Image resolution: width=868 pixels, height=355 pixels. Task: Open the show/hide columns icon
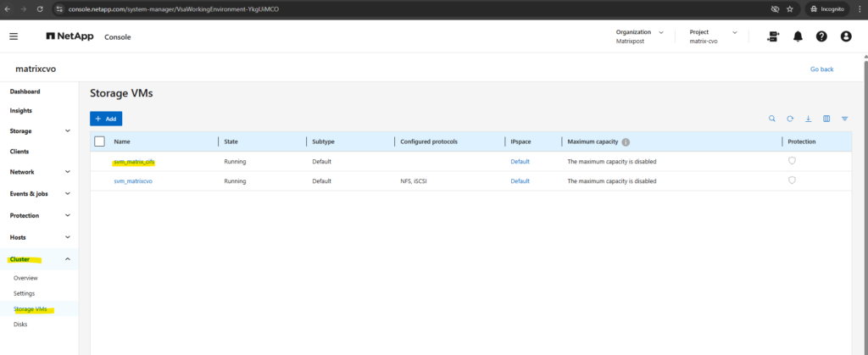(826, 119)
